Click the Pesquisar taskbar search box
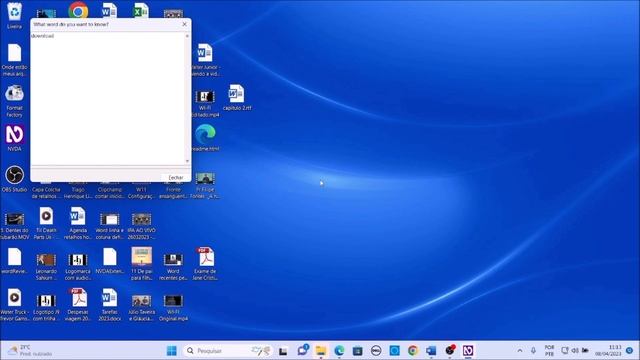This screenshot has height=360, width=640. pyautogui.click(x=228, y=351)
